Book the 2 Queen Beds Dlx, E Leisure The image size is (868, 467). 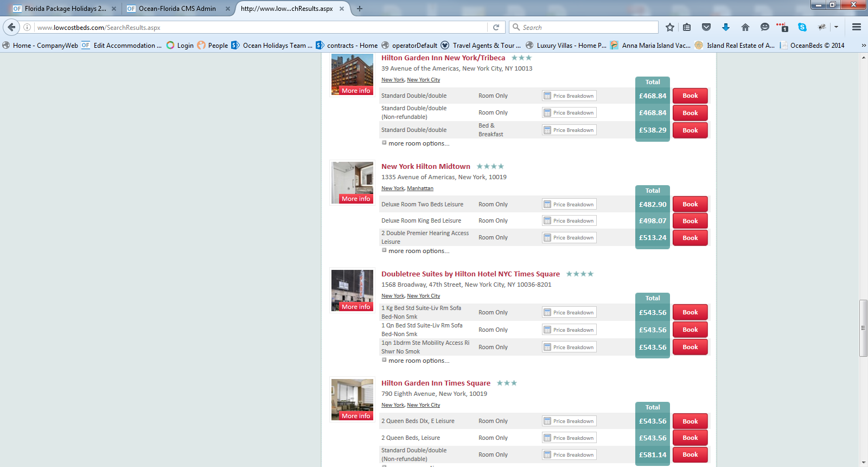690,421
